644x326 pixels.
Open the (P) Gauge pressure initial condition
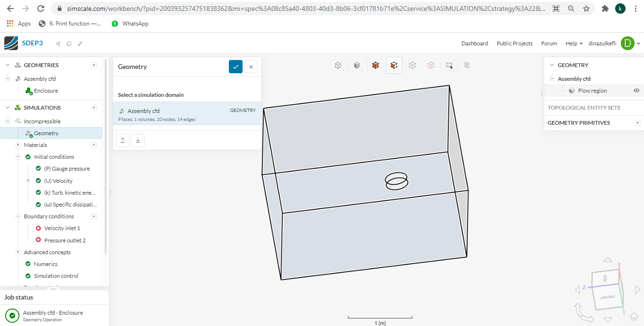click(x=67, y=169)
